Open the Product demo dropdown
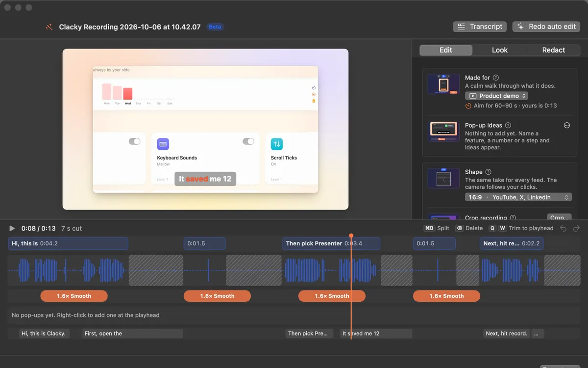 [496, 96]
